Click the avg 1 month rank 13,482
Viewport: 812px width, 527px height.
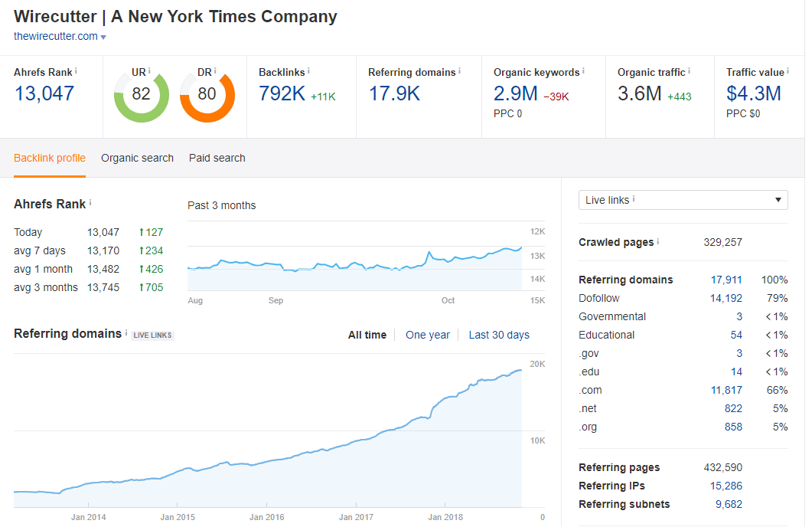click(103, 270)
